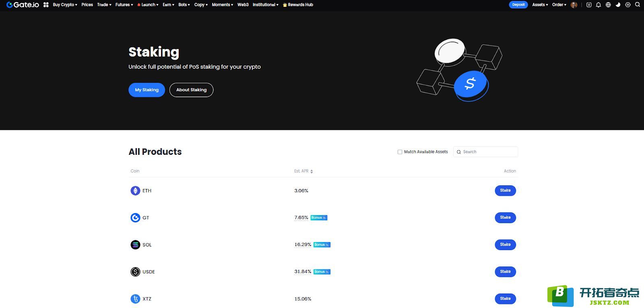Open the search magnifier in top bar
644x308 pixels.
click(x=638, y=5)
